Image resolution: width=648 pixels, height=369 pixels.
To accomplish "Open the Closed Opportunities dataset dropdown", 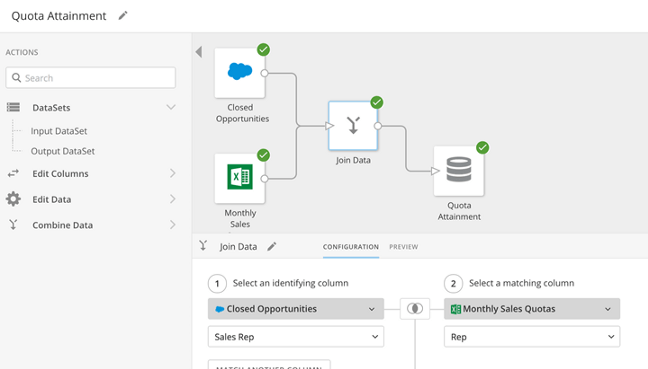I will point(296,309).
